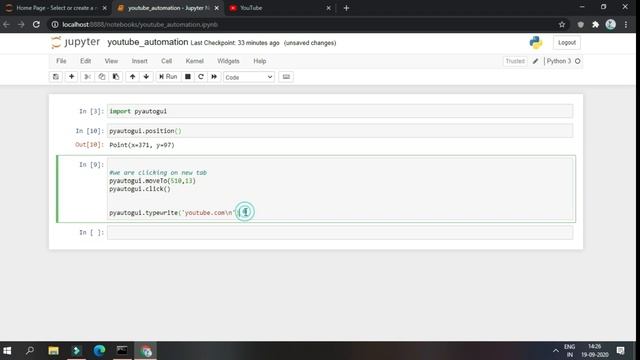Screen dimensions: 640x360
Task: Close the Home Page browser tab
Action: 104,8
